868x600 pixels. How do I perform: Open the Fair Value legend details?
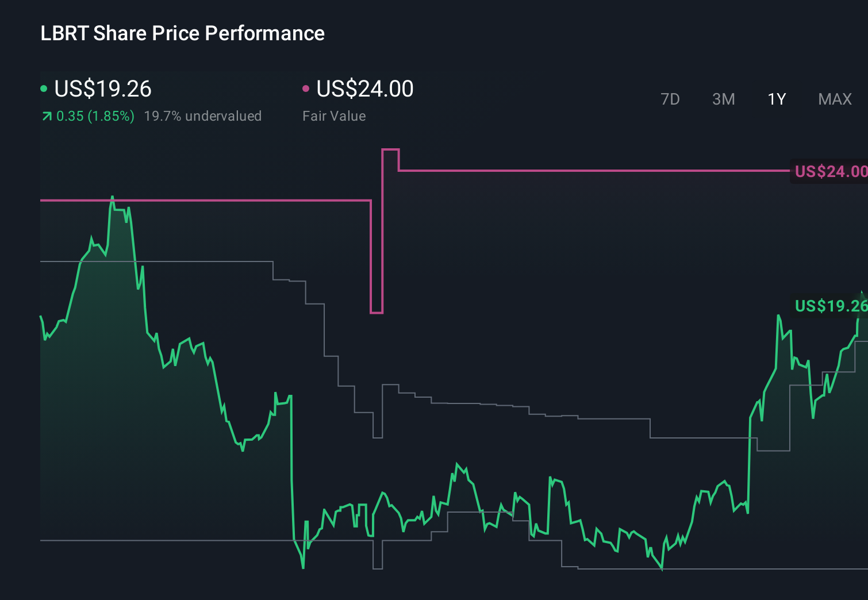(334, 116)
